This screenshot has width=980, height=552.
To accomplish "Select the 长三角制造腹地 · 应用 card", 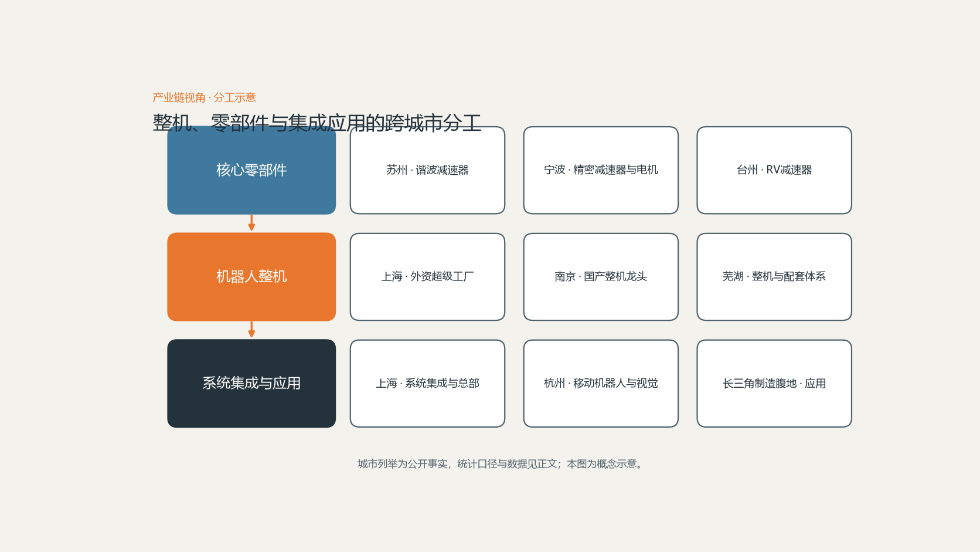I will coord(774,384).
